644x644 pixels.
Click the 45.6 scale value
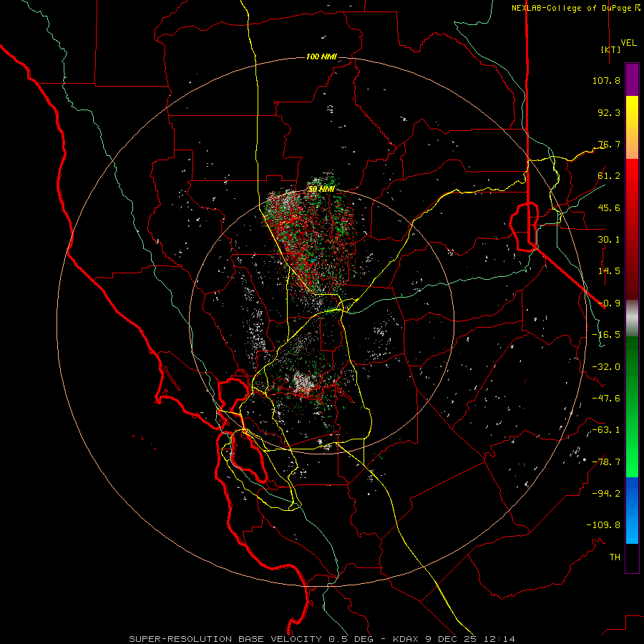coord(609,208)
